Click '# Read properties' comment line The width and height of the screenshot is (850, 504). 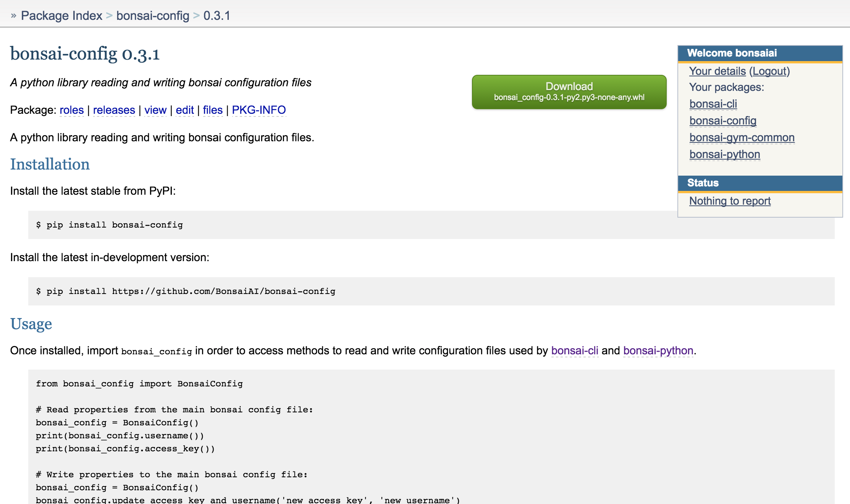click(x=175, y=410)
